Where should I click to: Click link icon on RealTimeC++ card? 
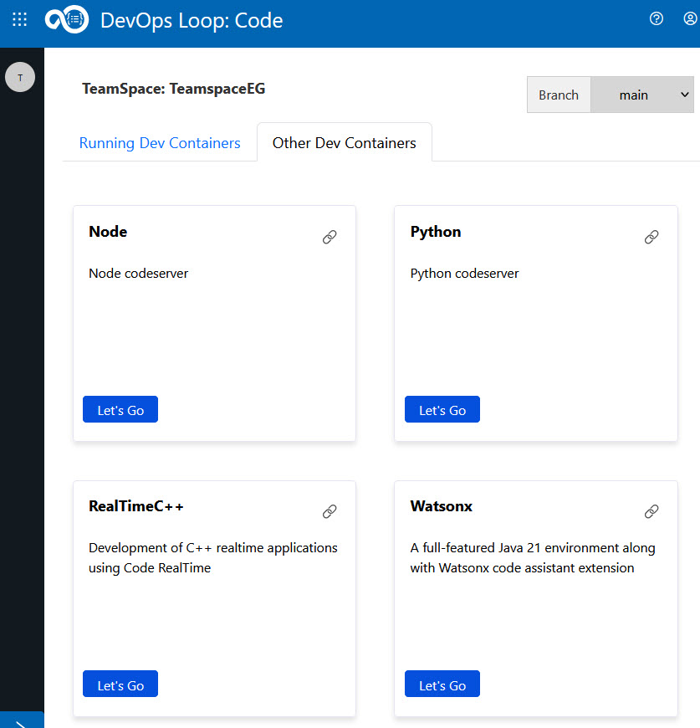point(330,512)
